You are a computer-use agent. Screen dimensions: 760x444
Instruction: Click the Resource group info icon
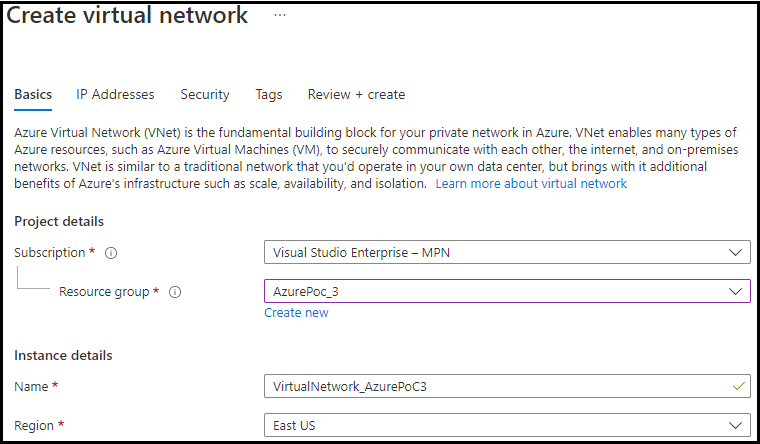175,292
